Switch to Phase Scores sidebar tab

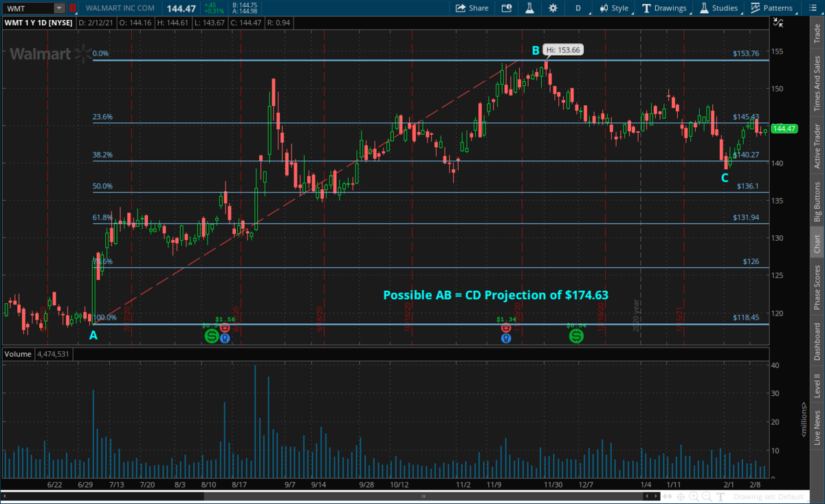point(817,287)
